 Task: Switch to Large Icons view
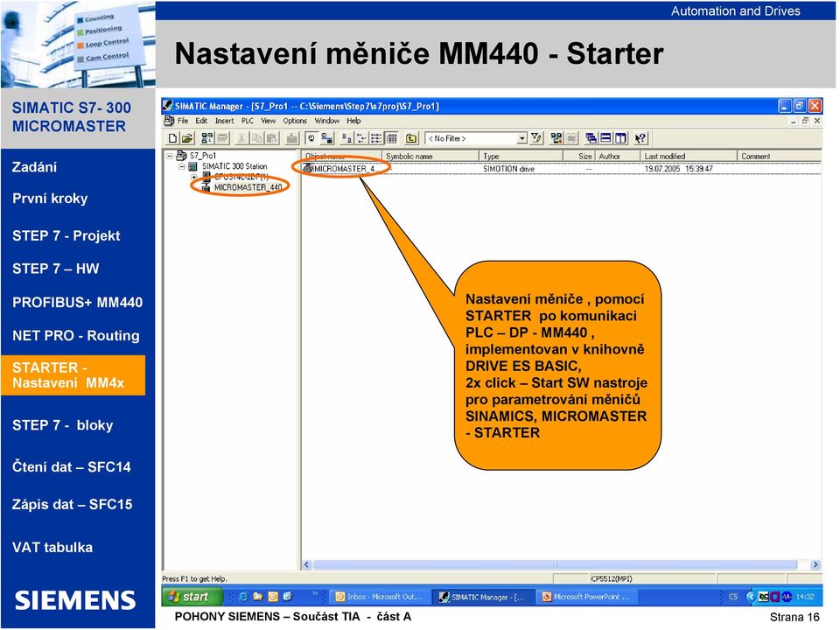click(x=346, y=139)
